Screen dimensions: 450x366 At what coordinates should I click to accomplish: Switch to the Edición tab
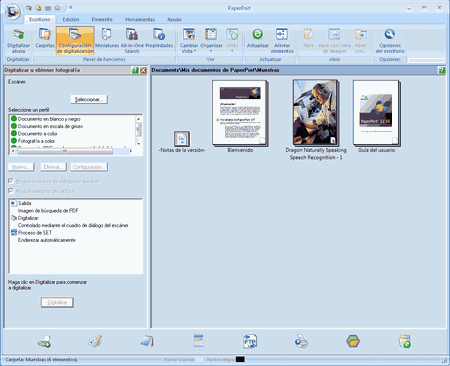tap(71, 19)
